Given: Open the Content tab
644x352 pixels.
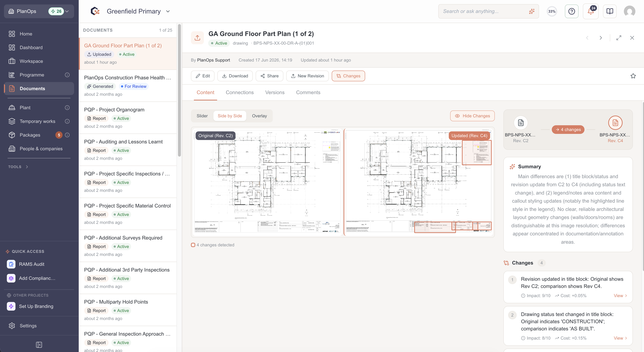Looking at the screenshot, I should [x=205, y=92].
